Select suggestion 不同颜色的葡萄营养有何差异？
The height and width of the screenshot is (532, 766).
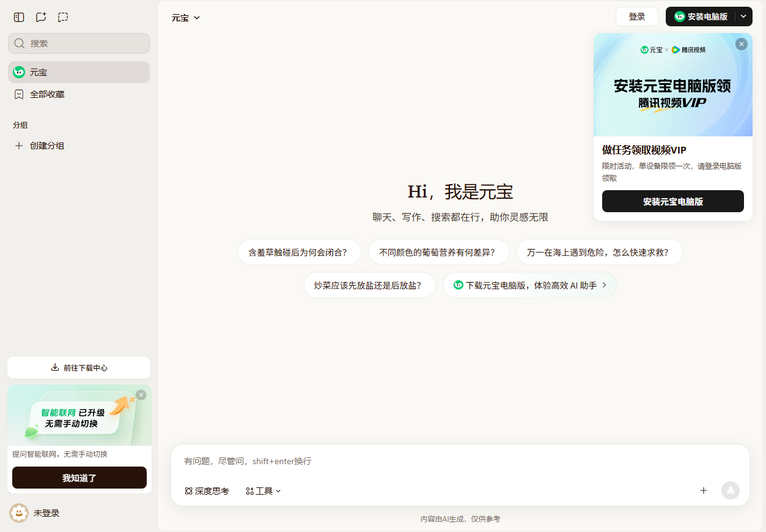440,252
